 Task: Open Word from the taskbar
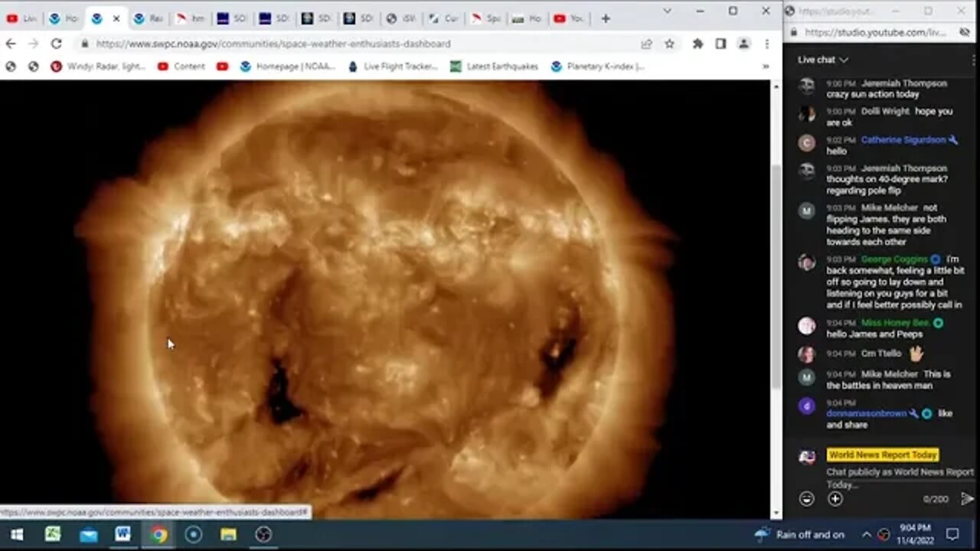(x=122, y=534)
